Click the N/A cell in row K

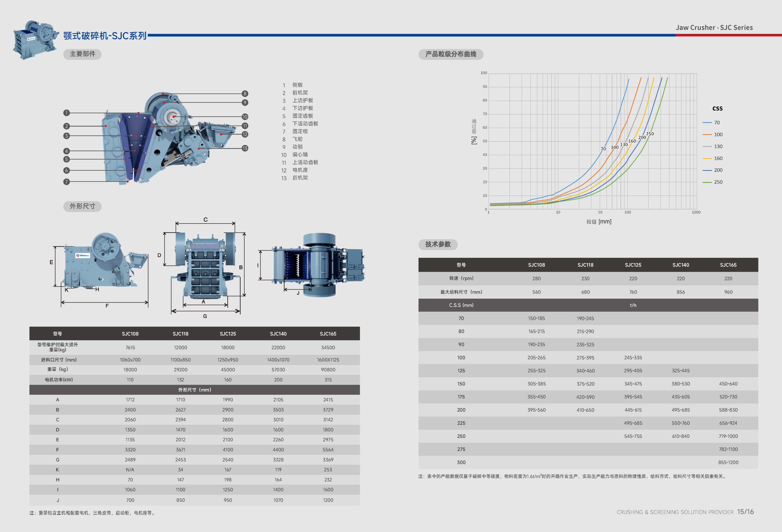click(130, 470)
